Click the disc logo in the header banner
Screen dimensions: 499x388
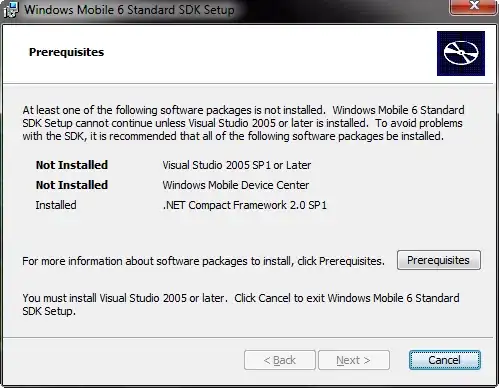(461, 53)
